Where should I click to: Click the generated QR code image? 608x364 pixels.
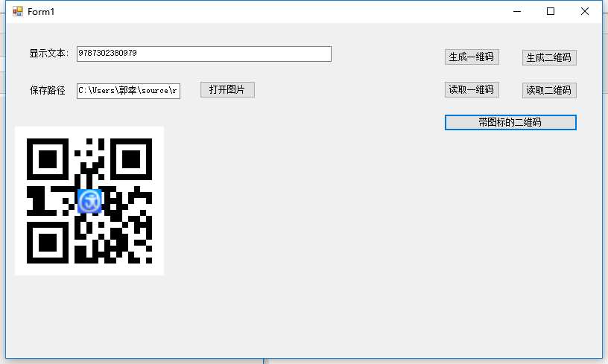[x=89, y=201]
